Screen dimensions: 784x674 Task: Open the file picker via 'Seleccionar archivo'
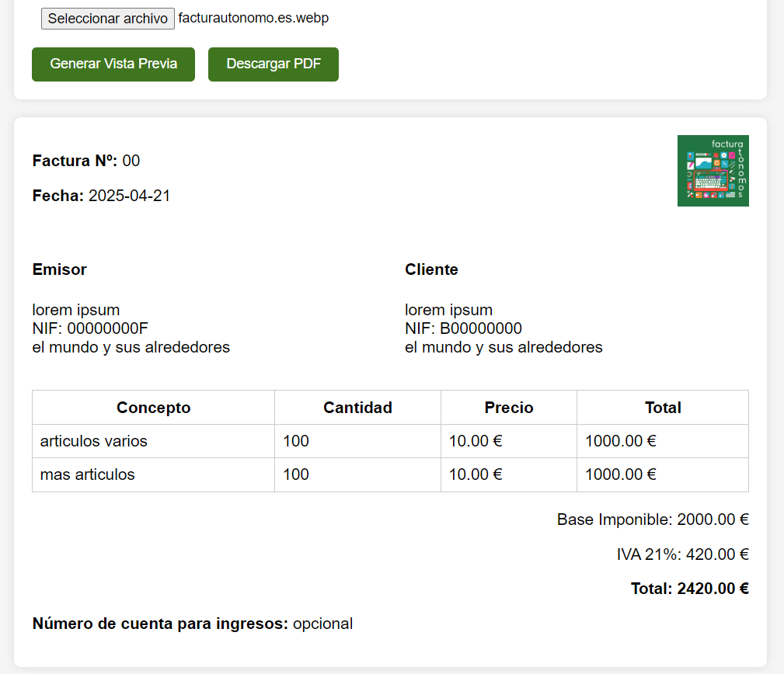tap(107, 18)
